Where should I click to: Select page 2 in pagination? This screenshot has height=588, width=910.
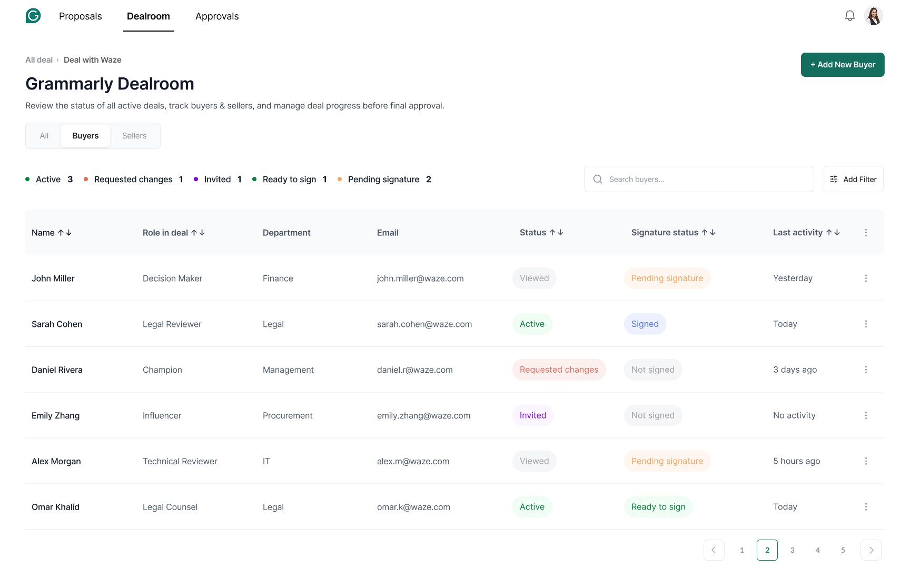click(x=767, y=550)
